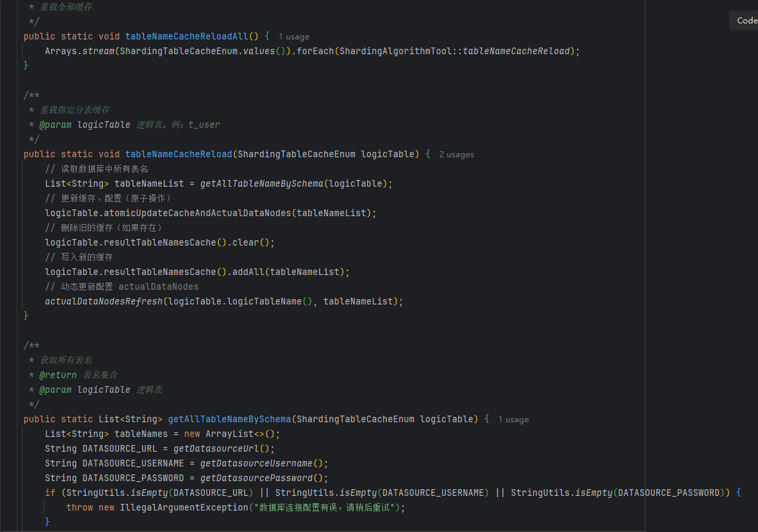
Task: Click IllegalArgumentException in the throw statement
Action: coord(184,508)
